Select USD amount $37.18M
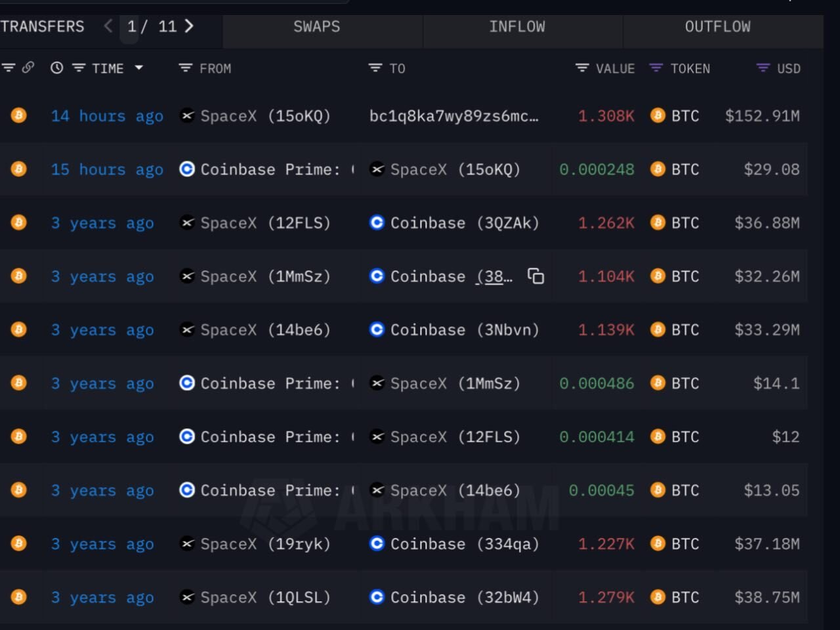 coord(767,544)
